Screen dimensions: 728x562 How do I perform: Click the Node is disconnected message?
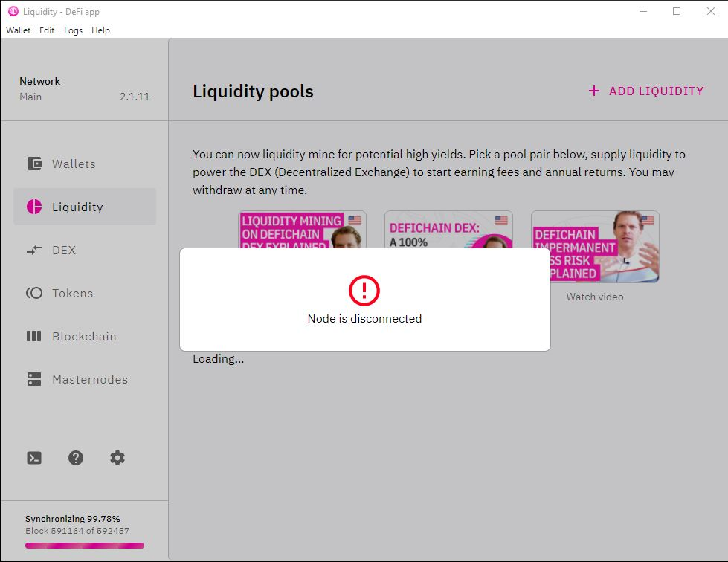click(364, 319)
